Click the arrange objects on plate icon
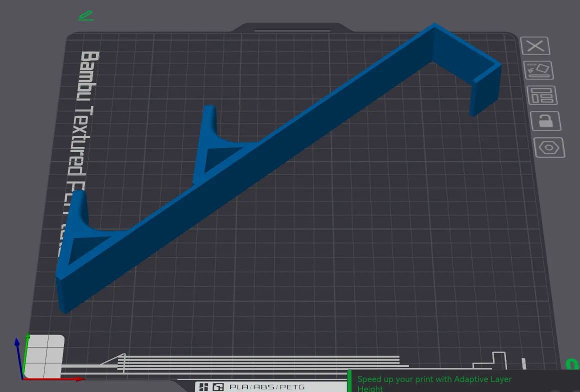This screenshot has width=580, height=392. click(x=542, y=95)
